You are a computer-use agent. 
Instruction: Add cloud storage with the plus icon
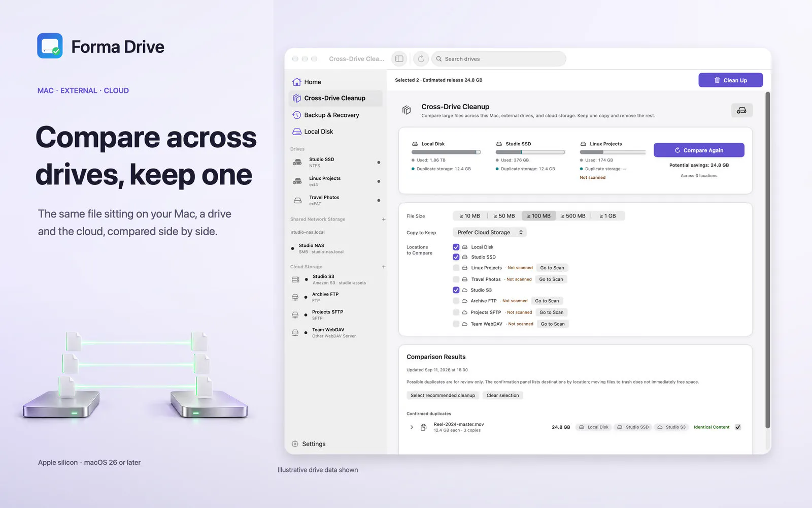[x=384, y=267]
